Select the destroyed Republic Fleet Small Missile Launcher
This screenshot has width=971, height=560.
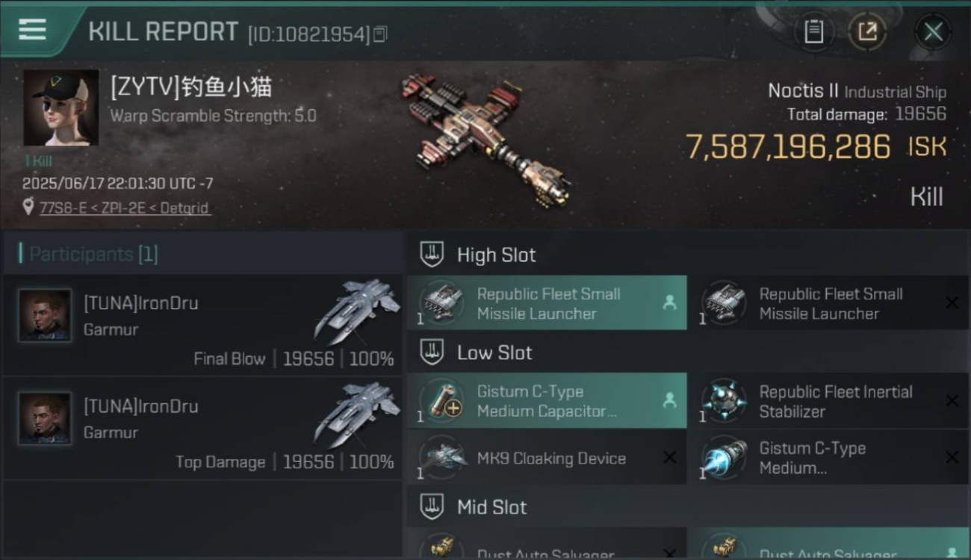(x=828, y=303)
